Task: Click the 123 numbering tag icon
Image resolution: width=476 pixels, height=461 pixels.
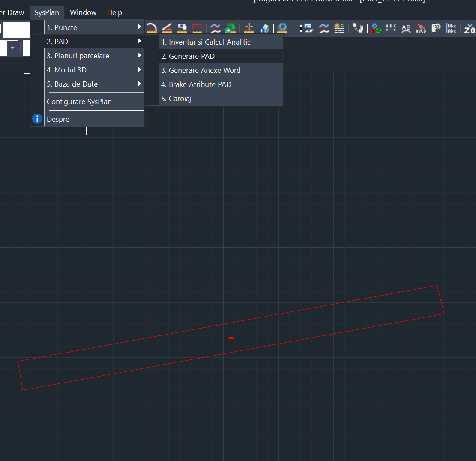Action: (436, 29)
